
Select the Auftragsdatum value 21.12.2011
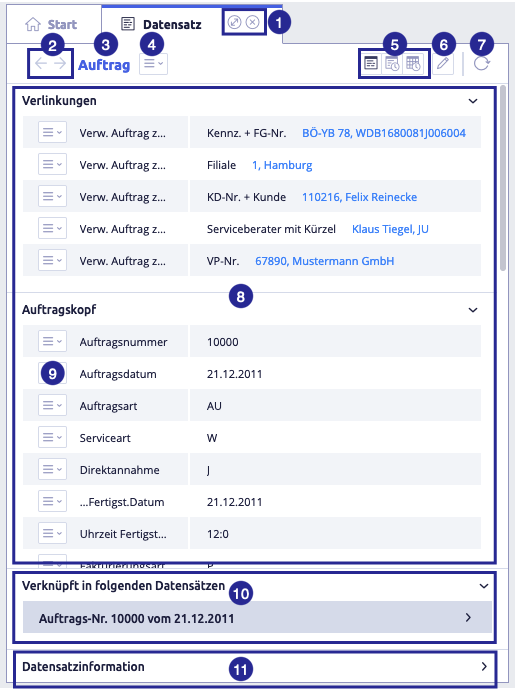235,374
